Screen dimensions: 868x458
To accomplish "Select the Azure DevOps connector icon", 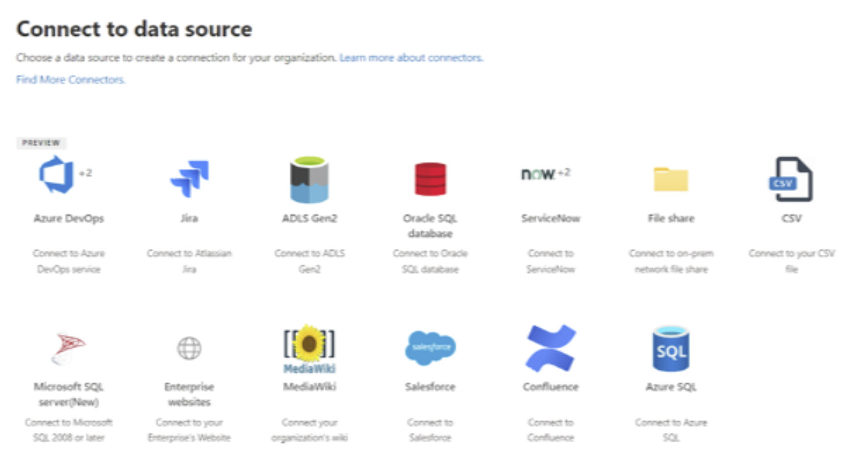I will pyautogui.click(x=56, y=175).
